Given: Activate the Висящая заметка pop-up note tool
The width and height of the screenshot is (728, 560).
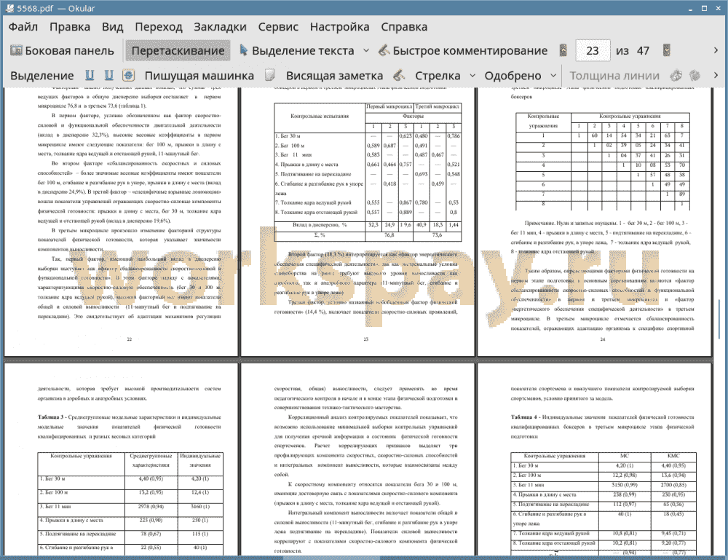Looking at the screenshot, I should point(334,76).
